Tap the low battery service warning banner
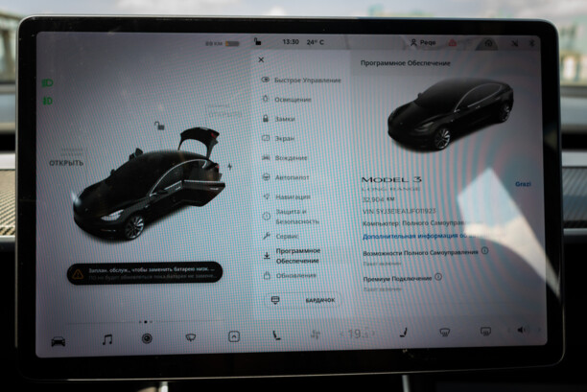Viewport: 587px width, 392px height. coord(145,273)
